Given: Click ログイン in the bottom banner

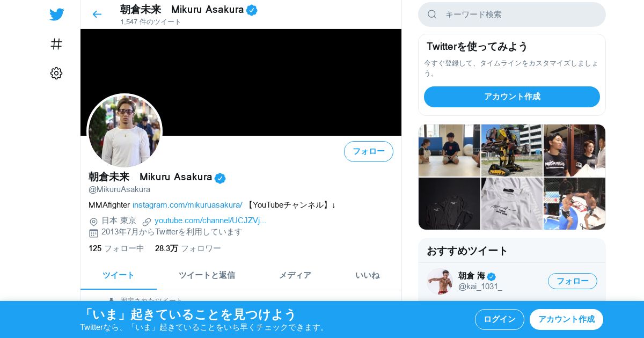Looking at the screenshot, I should [500, 319].
